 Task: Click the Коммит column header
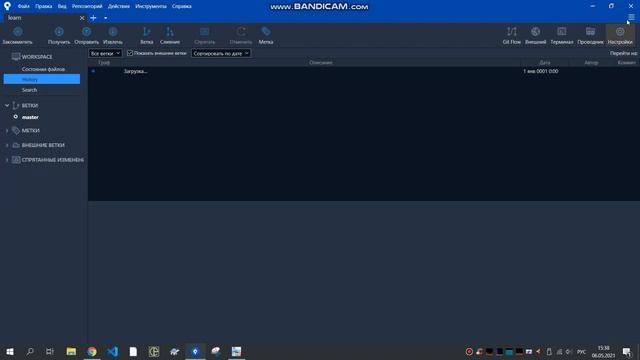pyautogui.click(x=627, y=62)
